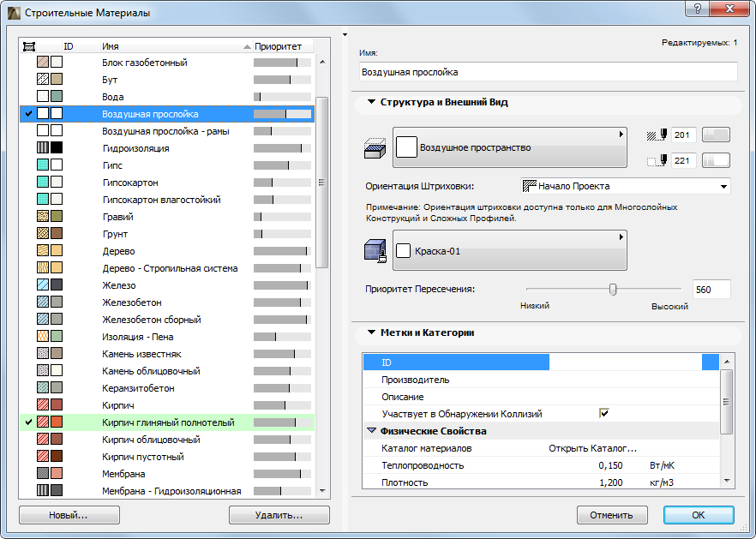Click the list column header icon above fill previews
756x539 pixels.
(29, 46)
